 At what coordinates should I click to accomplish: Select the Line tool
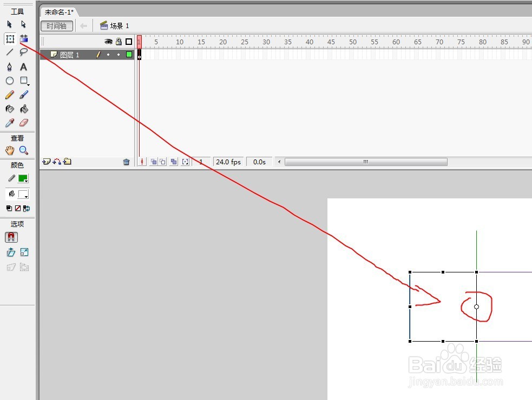(10, 52)
